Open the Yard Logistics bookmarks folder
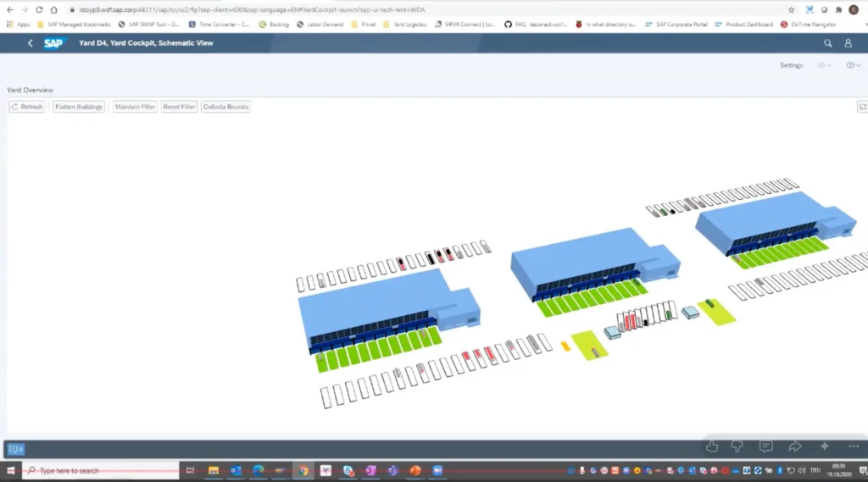The width and height of the screenshot is (868, 482). click(404, 25)
